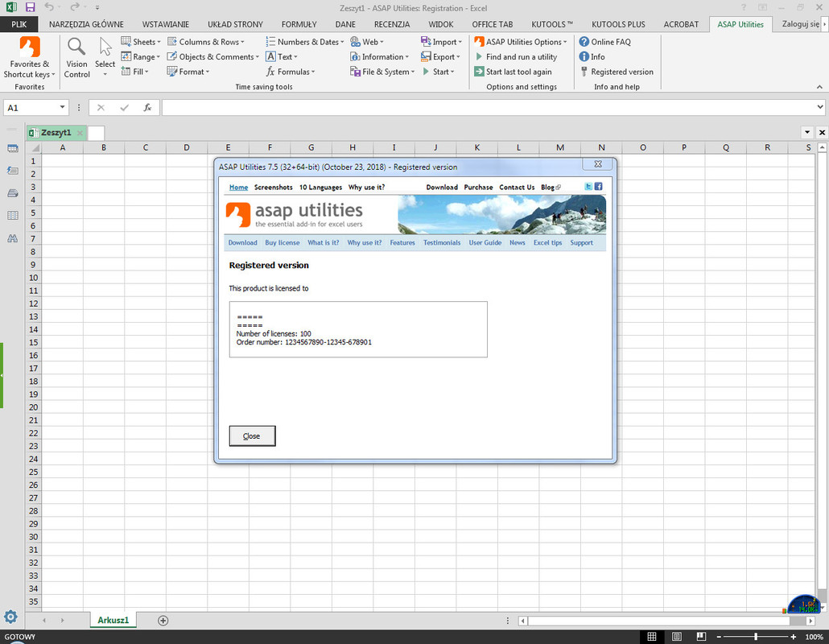This screenshot has height=644, width=829.
Task: Open the Web utilities menu
Action: point(366,42)
